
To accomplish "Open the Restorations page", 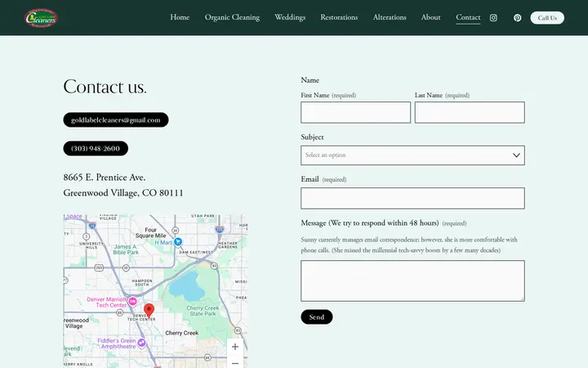I will pyautogui.click(x=339, y=17).
